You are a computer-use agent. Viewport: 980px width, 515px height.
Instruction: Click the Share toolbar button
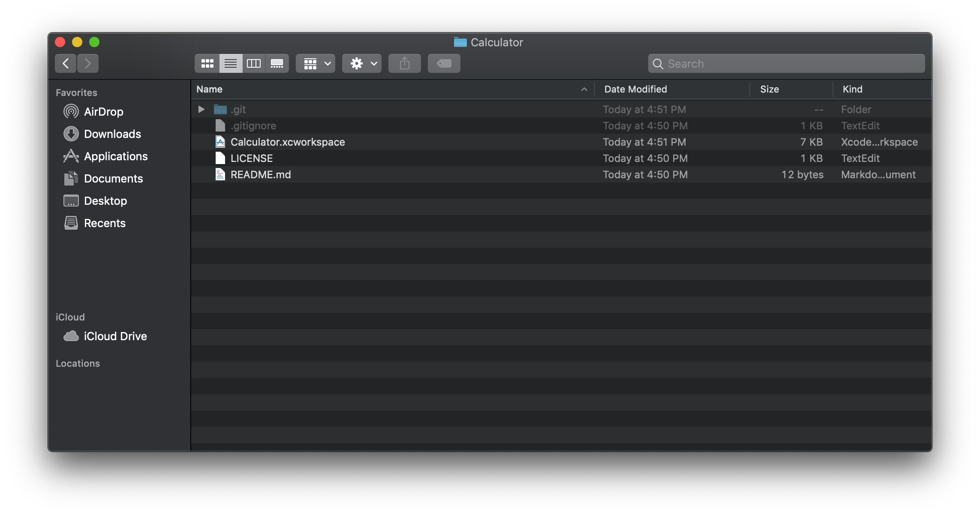tap(405, 63)
